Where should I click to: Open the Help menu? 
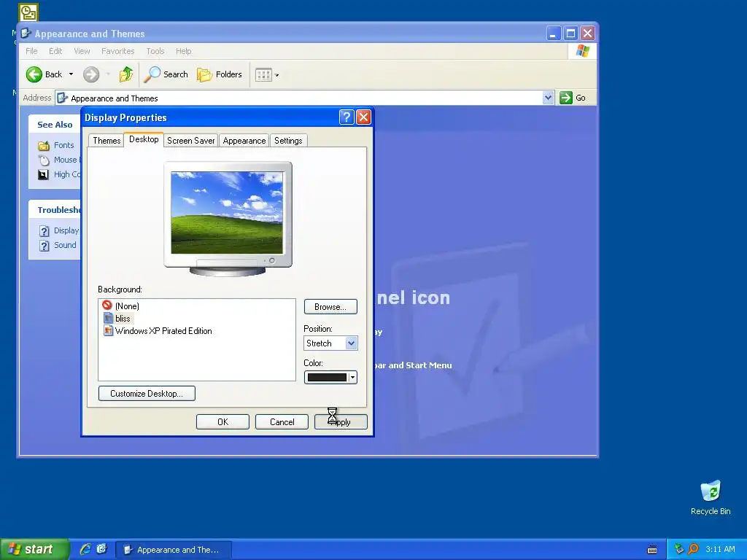click(183, 51)
